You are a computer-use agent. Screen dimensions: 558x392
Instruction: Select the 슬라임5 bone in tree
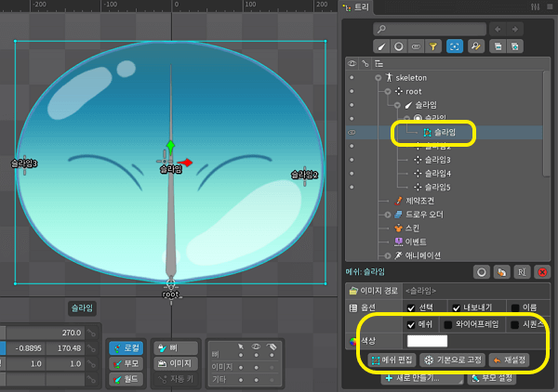437,188
